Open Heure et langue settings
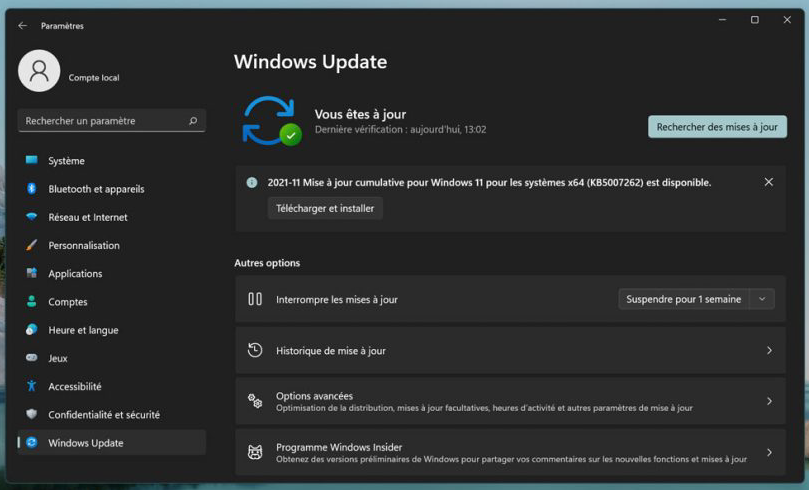Image resolution: width=809 pixels, height=490 pixels. (111, 330)
